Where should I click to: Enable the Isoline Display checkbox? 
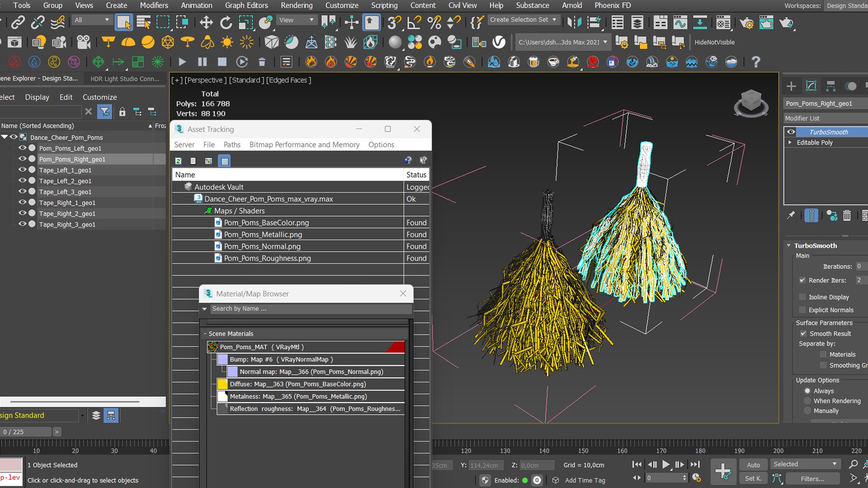click(x=802, y=297)
